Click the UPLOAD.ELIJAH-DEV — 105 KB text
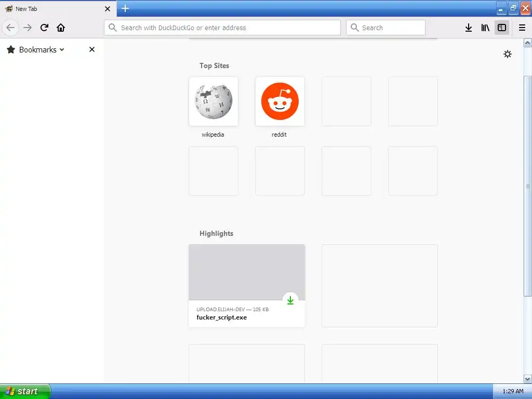The image size is (532, 399). click(x=232, y=310)
